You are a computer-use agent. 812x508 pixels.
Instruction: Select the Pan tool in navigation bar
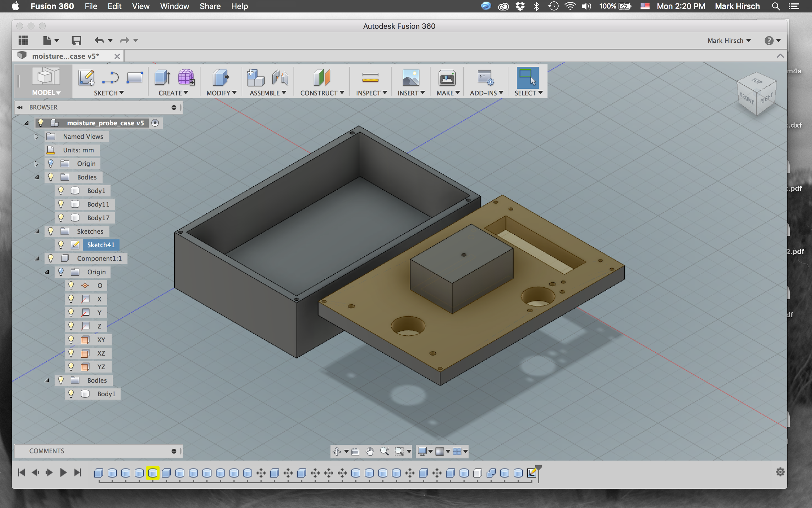[x=369, y=451]
